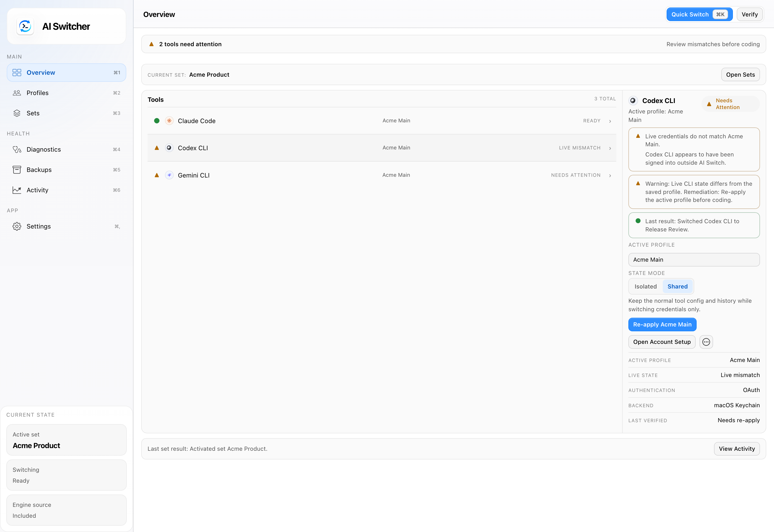The height and width of the screenshot is (532, 774).
Task: Click '2 tools need attention' banner text
Action: (x=190, y=44)
